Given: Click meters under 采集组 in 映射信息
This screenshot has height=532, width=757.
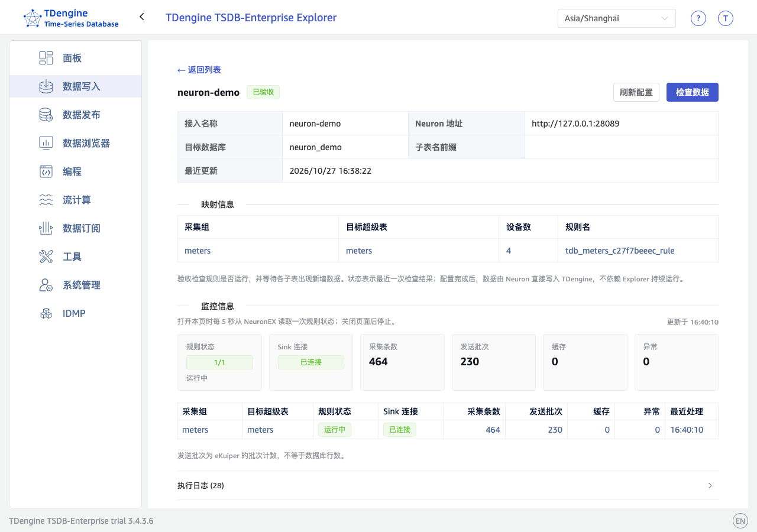Looking at the screenshot, I should pyautogui.click(x=198, y=251).
